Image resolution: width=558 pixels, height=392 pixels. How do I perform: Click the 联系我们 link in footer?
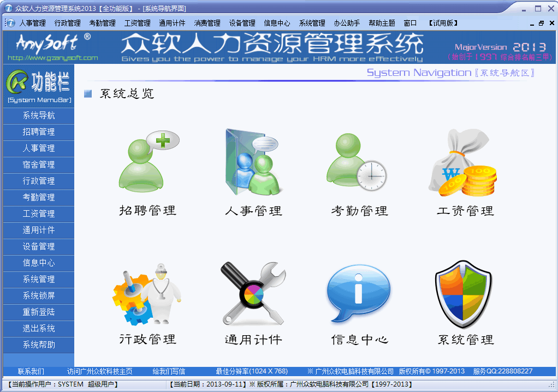pos(31,371)
